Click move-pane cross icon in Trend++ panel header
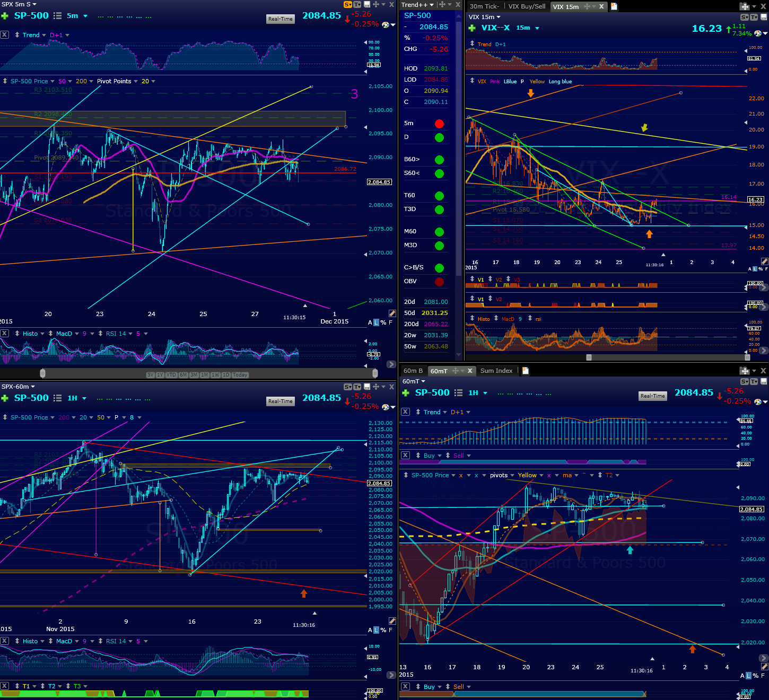This screenshot has height=700, width=769. [x=442, y=4]
